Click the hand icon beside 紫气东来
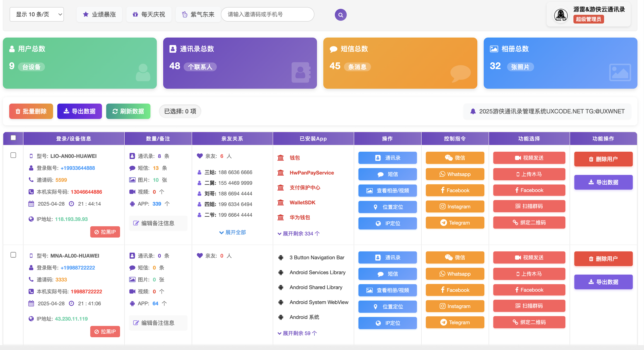Image resolution: width=644 pixels, height=350 pixels. coord(185,14)
